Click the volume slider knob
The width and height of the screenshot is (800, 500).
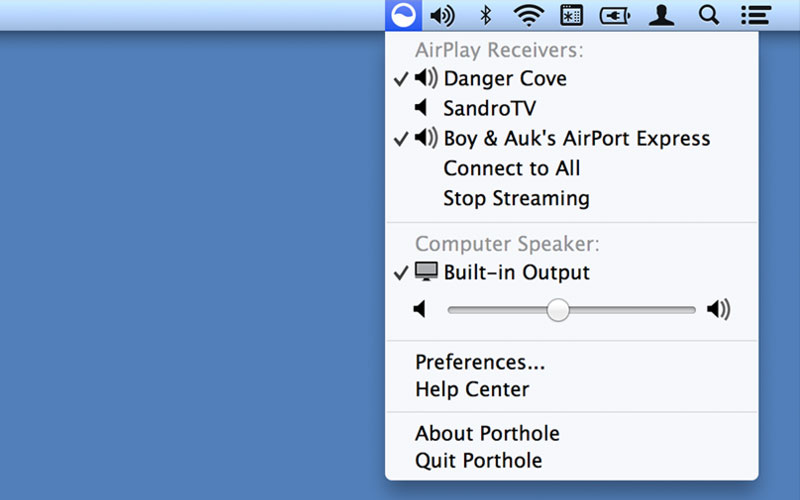point(558,310)
